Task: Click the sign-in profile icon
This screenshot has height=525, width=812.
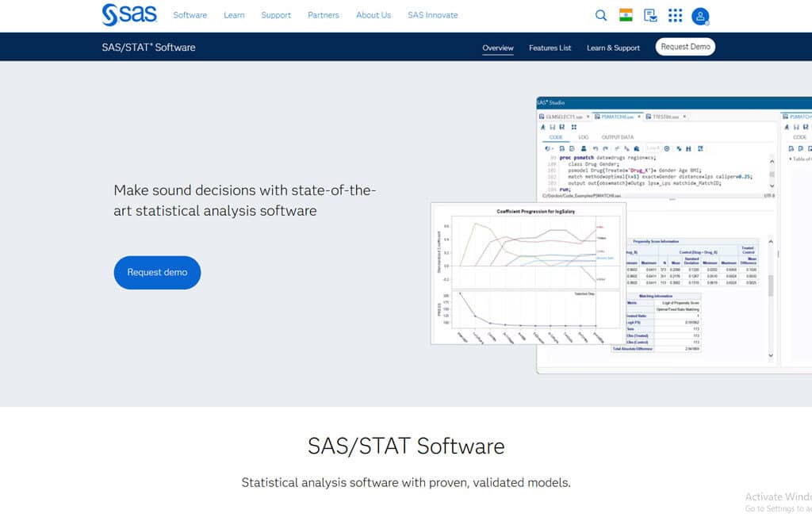Action: pos(699,14)
